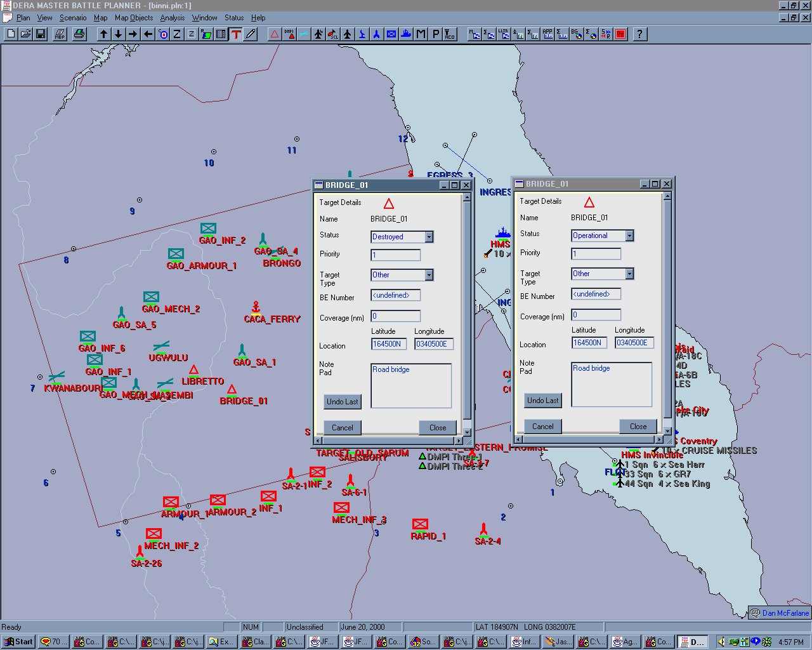Open the Scenario menu
This screenshot has width=812, height=650.
73,18
